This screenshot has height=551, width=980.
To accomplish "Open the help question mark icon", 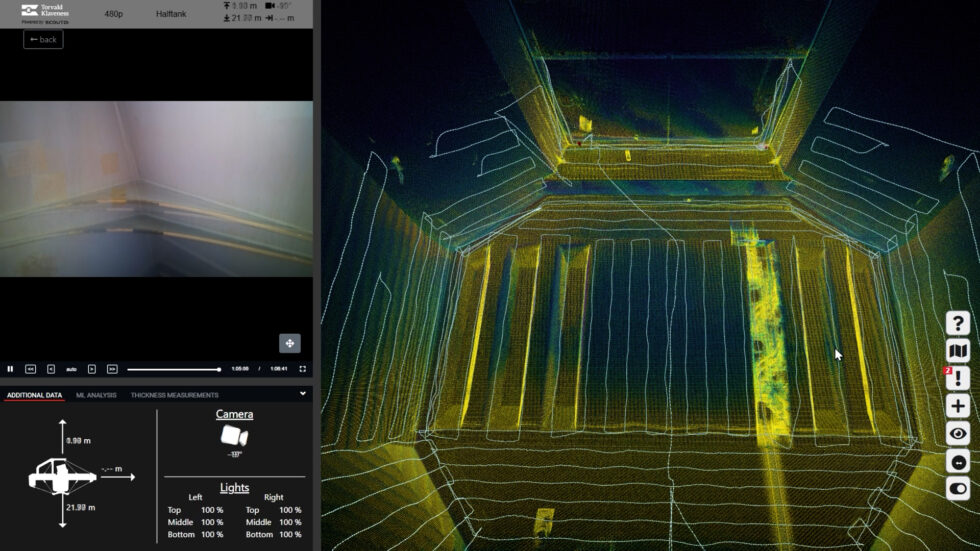I will 958,323.
